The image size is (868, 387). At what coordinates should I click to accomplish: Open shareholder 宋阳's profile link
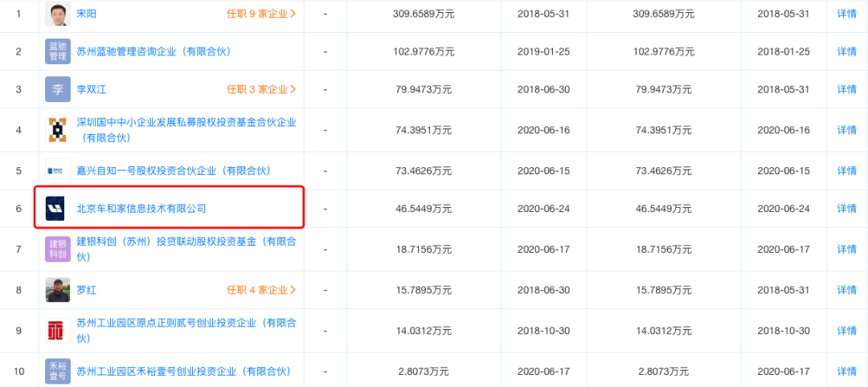pyautogui.click(x=86, y=14)
